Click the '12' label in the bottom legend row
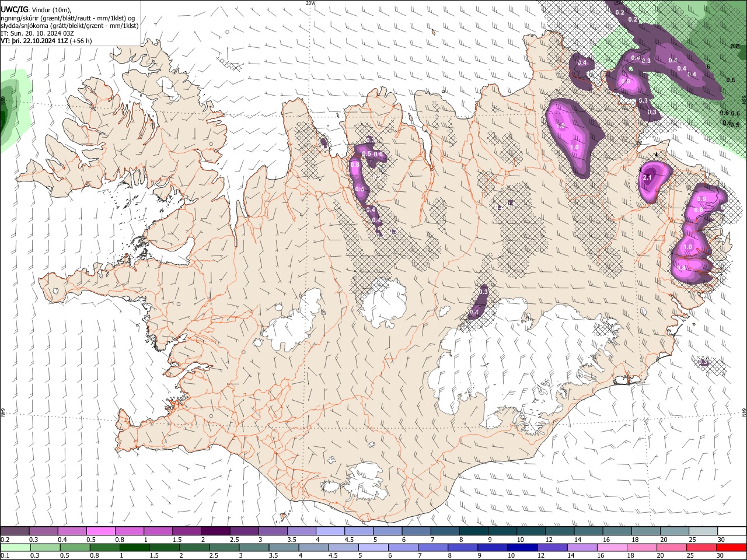The image size is (747, 560). (x=544, y=555)
